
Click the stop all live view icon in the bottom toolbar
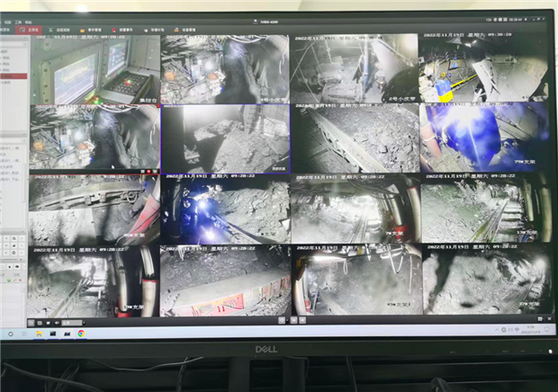49,323
